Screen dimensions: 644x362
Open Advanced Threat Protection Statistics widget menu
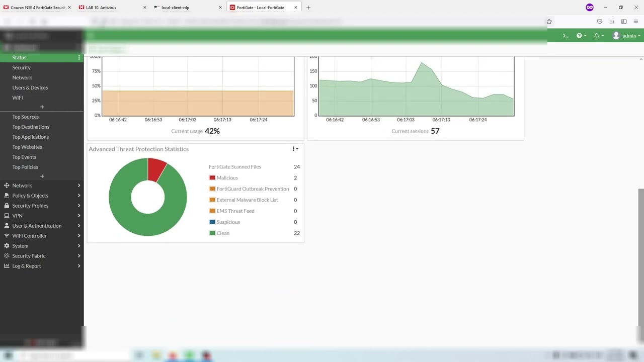(295, 149)
